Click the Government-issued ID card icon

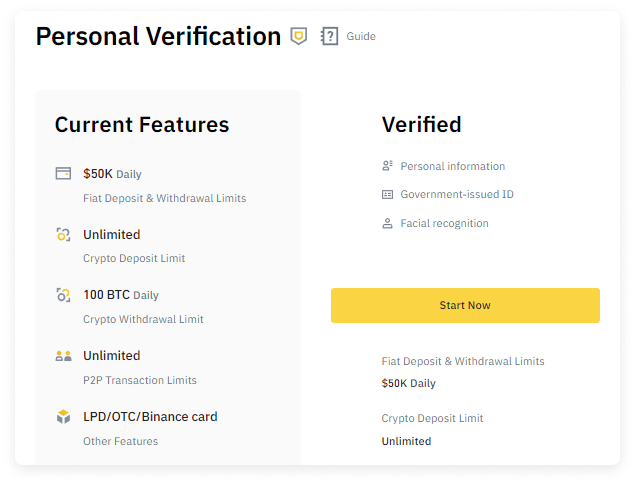pos(387,194)
